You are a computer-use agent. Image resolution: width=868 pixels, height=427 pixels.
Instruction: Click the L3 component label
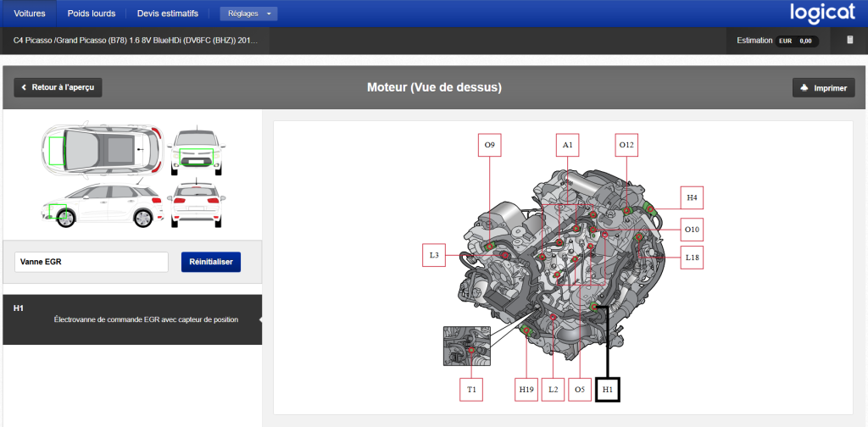click(434, 255)
